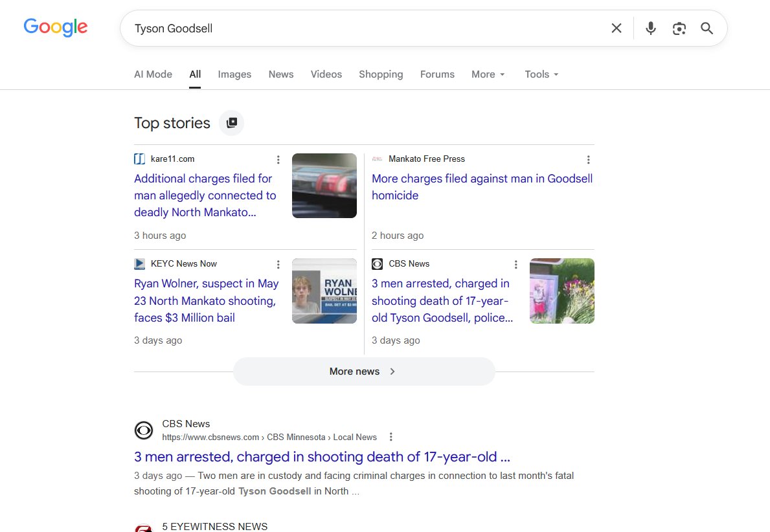The width and height of the screenshot is (770, 532).
Task: Click the More news button
Action: 364,371
